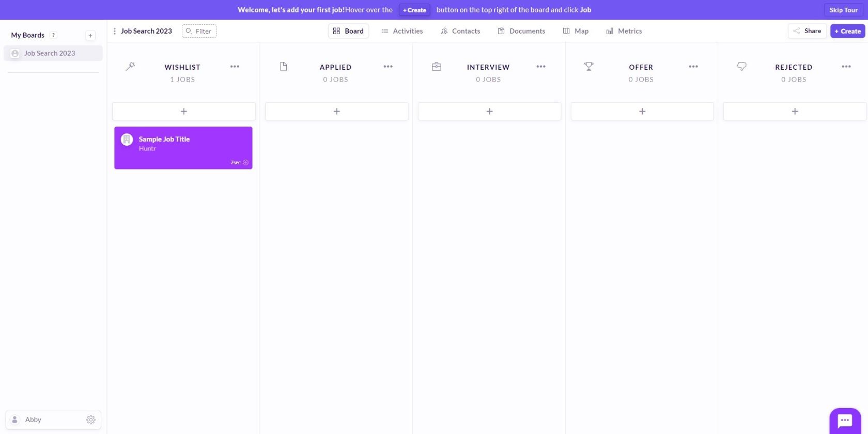Click the My Boards help question mark

(53, 35)
